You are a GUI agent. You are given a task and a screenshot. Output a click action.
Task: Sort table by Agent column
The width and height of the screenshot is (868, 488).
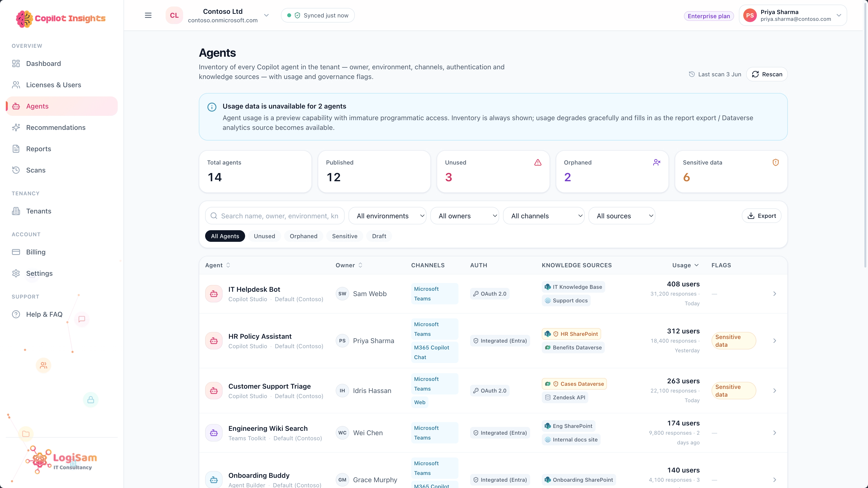point(218,265)
